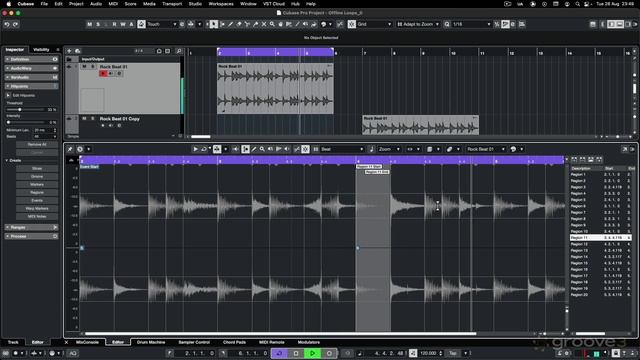
Task: Open the Adapt to Zoom dropdown
Action: (418, 24)
